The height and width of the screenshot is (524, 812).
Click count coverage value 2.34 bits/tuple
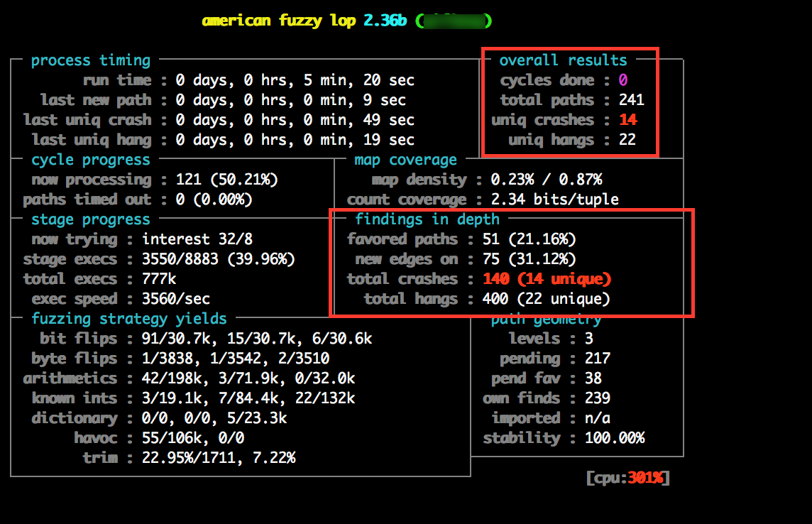point(554,200)
